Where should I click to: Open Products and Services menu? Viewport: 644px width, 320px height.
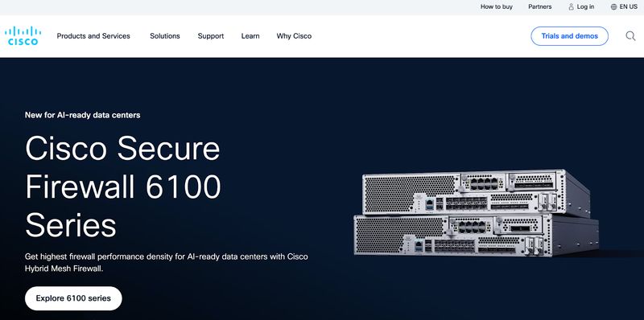93,36
